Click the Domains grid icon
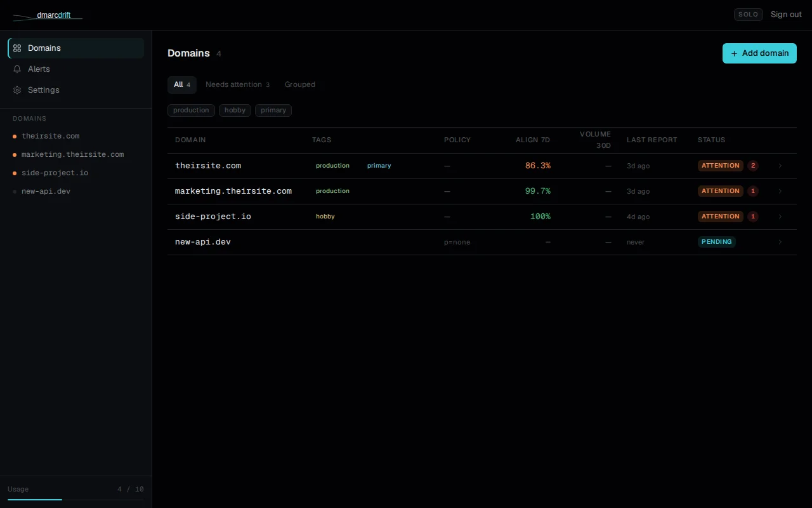 click(x=17, y=48)
